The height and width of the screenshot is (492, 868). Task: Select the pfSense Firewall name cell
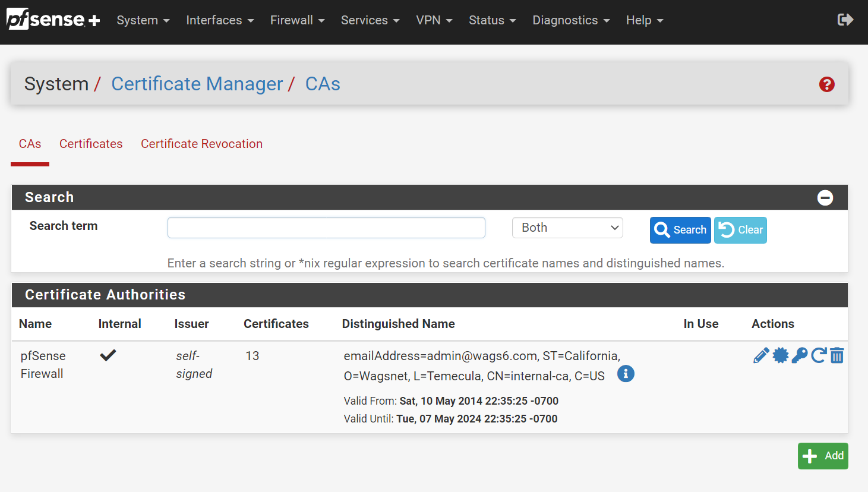(x=43, y=365)
